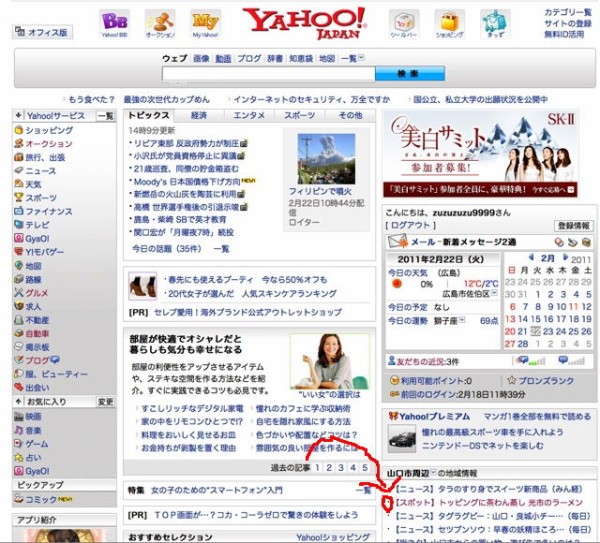This screenshot has width=600, height=543.
Task: Open 映画 in the favorites list
Action: [33, 416]
